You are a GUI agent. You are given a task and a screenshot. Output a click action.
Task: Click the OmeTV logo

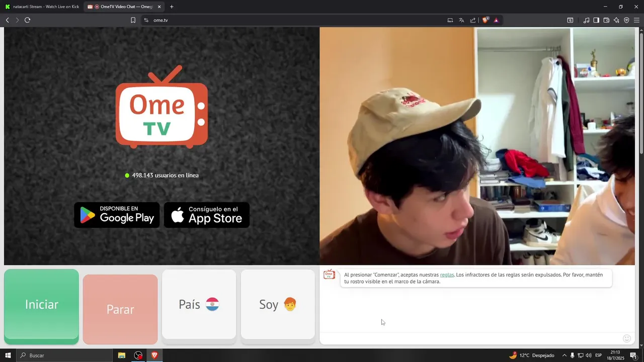[162, 107]
